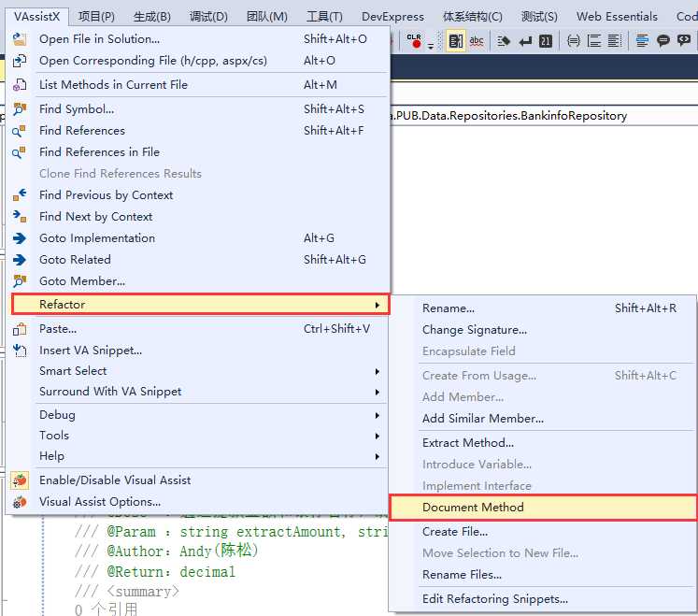Click the indent lines toolbar icon
The height and width of the screenshot is (616, 698).
click(x=594, y=41)
